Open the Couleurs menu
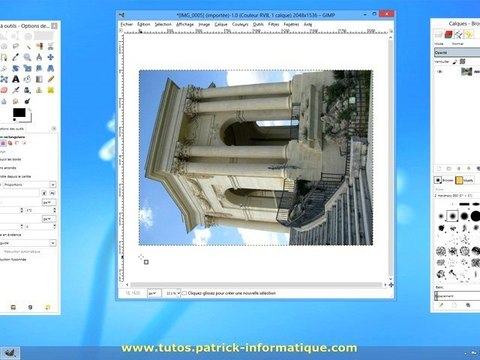This screenshot has width=480, height=360. tap(240, 24)
